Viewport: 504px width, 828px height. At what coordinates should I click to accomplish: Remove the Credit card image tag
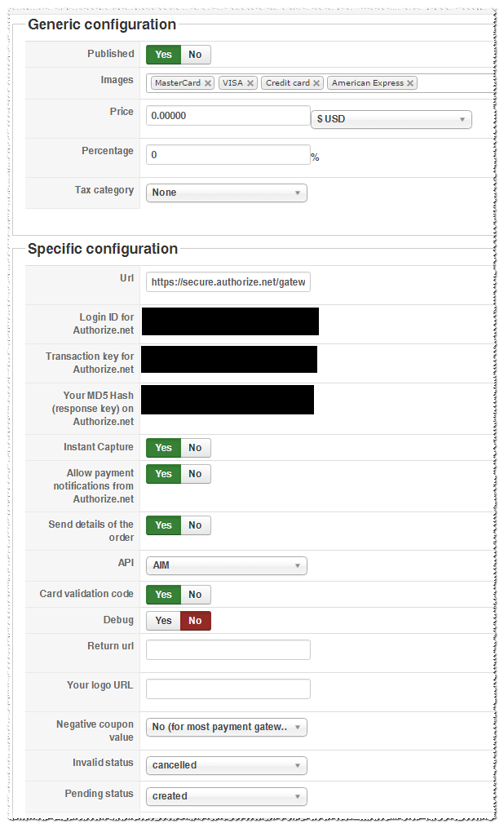coord(316,83)
